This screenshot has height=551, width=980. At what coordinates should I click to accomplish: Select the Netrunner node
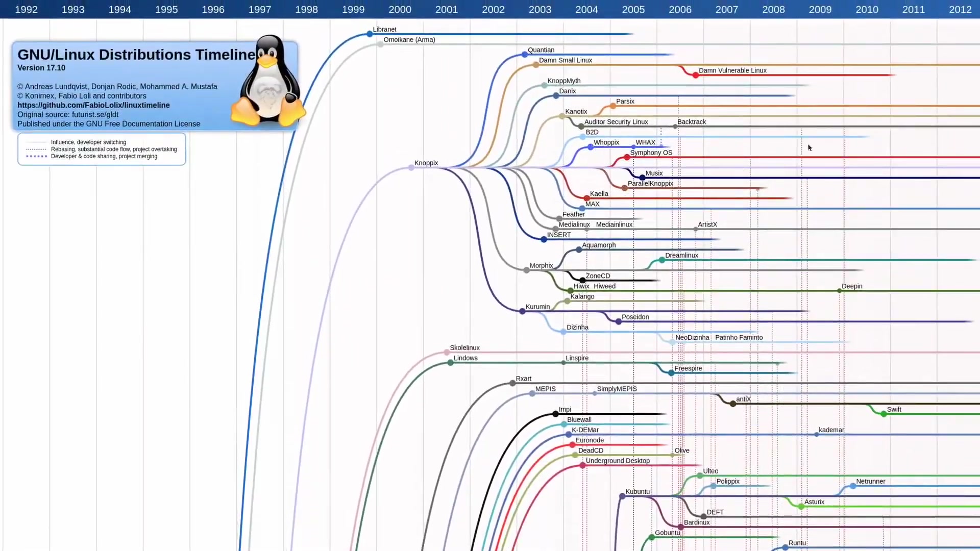853,486
